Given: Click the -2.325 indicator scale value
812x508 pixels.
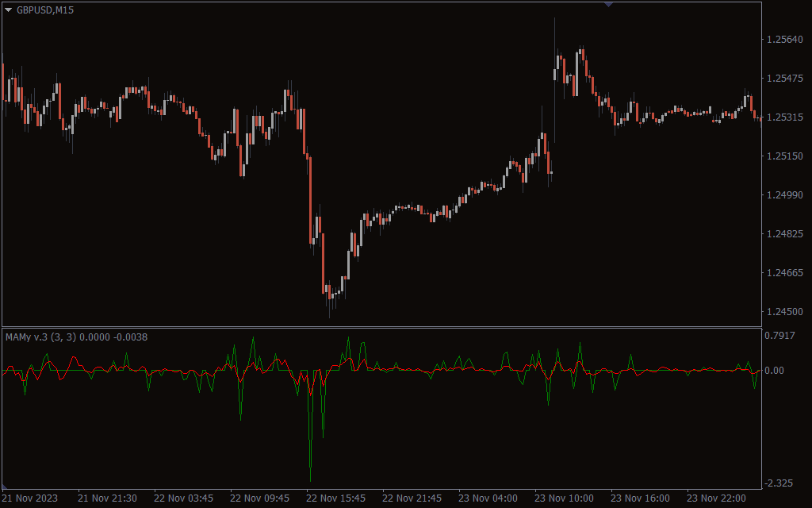Looking at the screenshot, I should pos(779,483).
